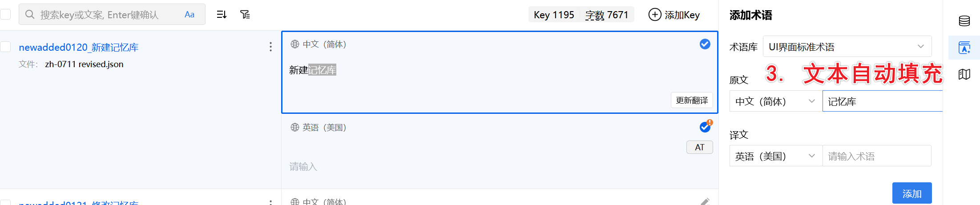Tick the select-all keys checkbox

tap(6, 14)
